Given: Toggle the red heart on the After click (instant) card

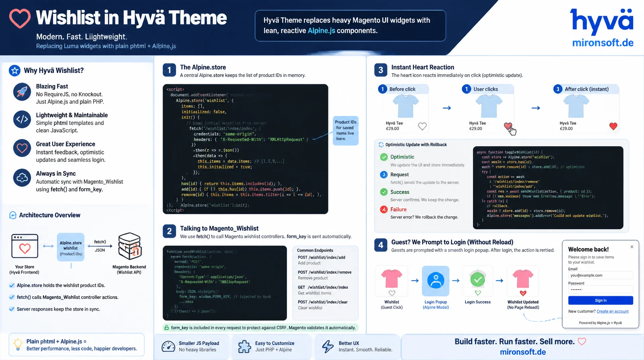Looking at the screenshot, I should (x=613, y=126).
